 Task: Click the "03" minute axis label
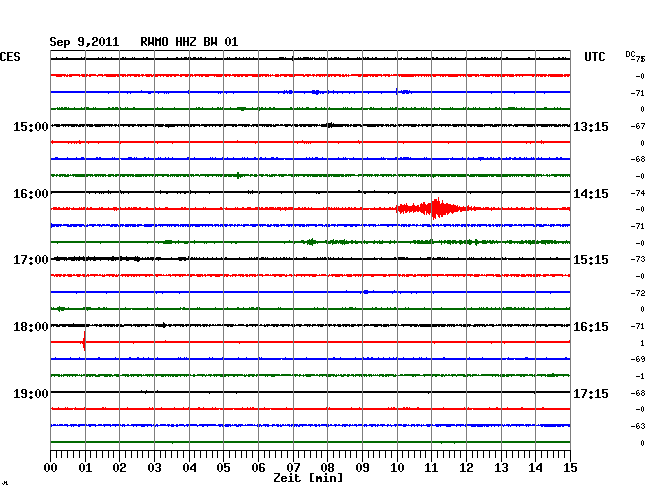[154, 467]
